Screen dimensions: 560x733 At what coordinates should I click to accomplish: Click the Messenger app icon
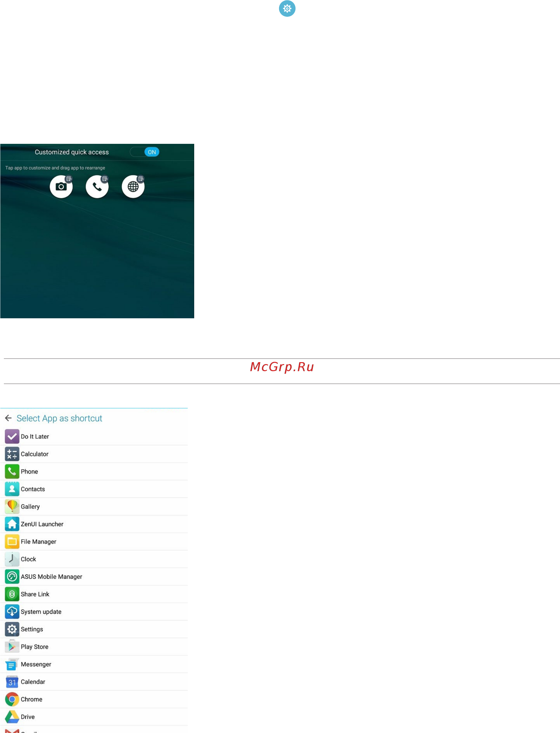[12, 664]
